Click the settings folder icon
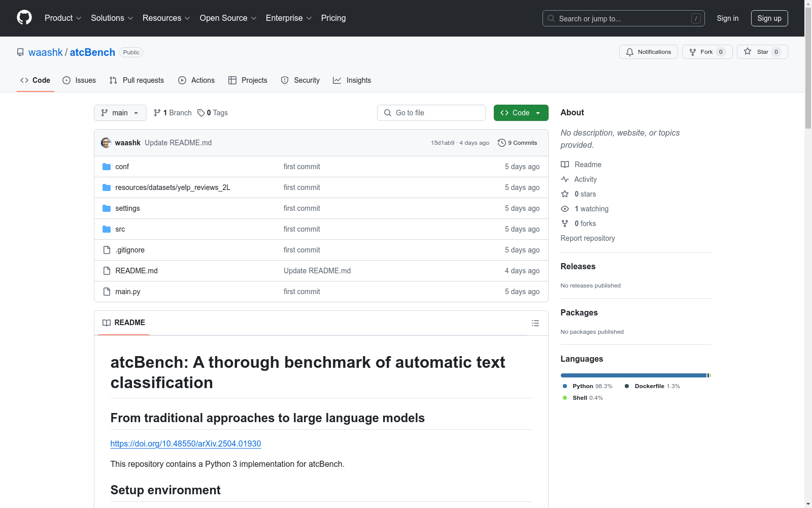 (x=107, y=208)
